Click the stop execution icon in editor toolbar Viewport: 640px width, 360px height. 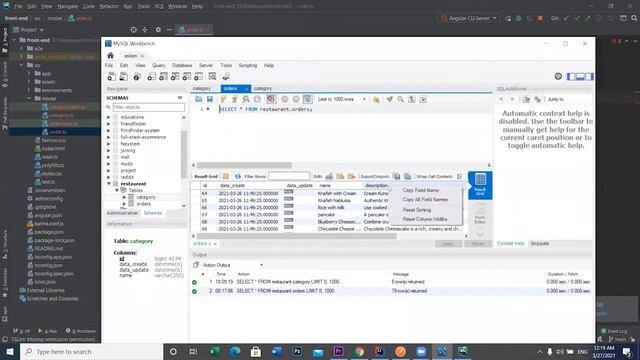[x=257, y=99]
